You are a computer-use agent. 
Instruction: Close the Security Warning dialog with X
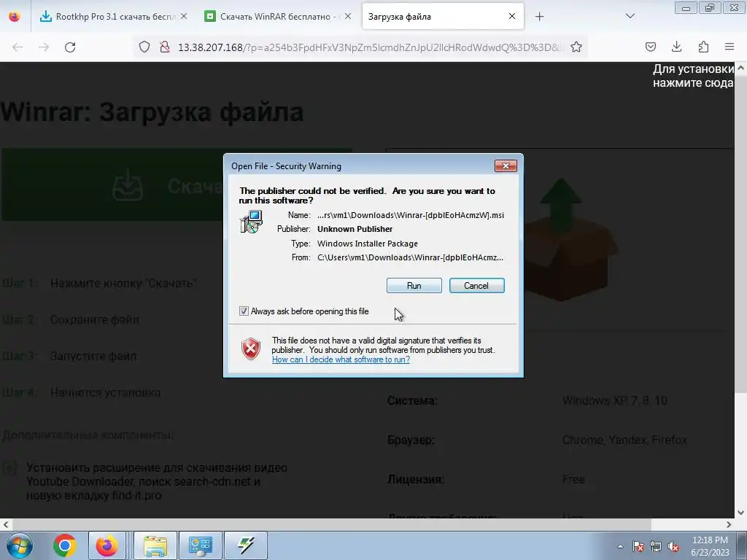click(506, 166)
